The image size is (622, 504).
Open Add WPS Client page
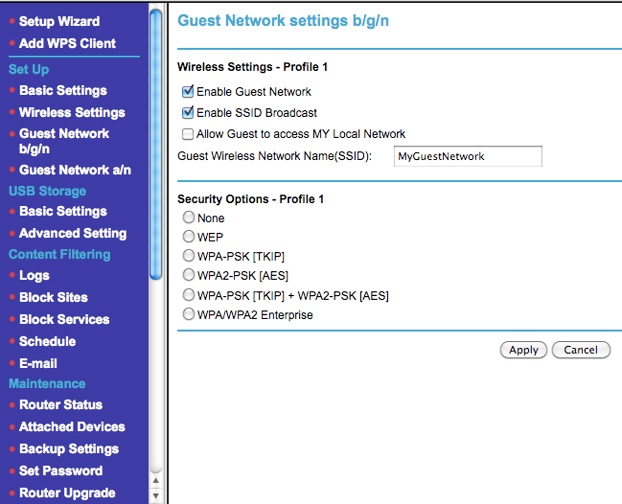[67, 43]
